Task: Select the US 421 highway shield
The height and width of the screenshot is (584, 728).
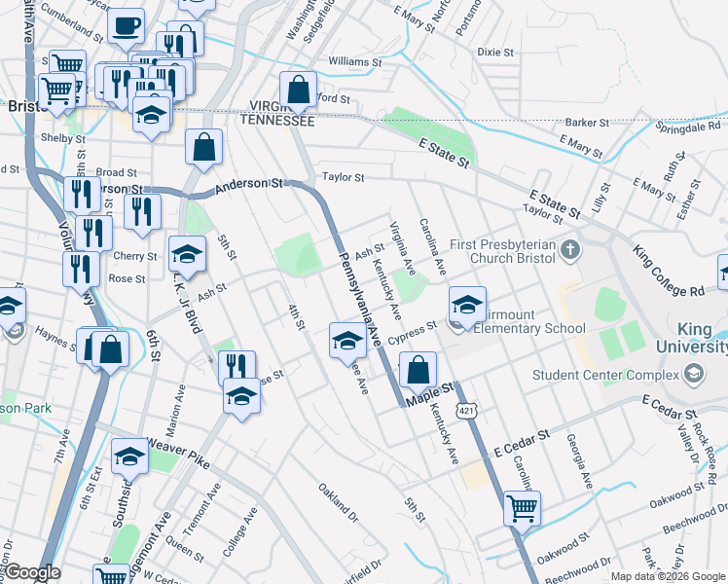Action: coord(466,411)
